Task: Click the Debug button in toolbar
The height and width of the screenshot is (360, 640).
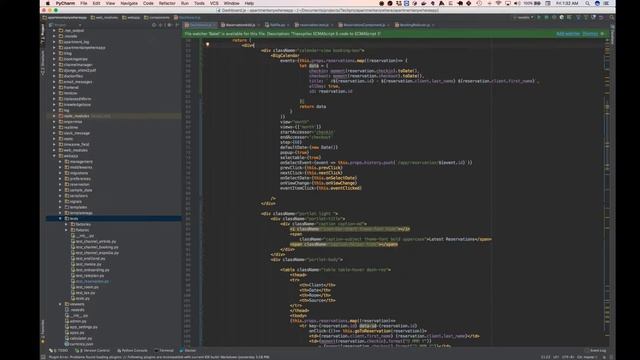Action: point(547,18)
